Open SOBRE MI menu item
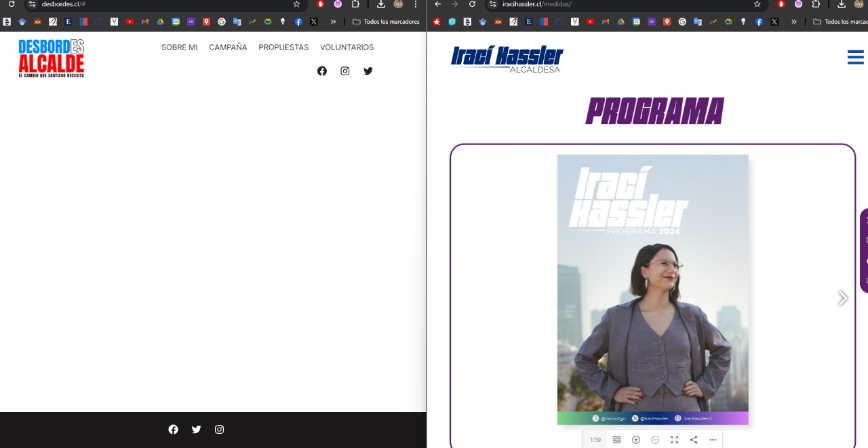 pos(179,47)
